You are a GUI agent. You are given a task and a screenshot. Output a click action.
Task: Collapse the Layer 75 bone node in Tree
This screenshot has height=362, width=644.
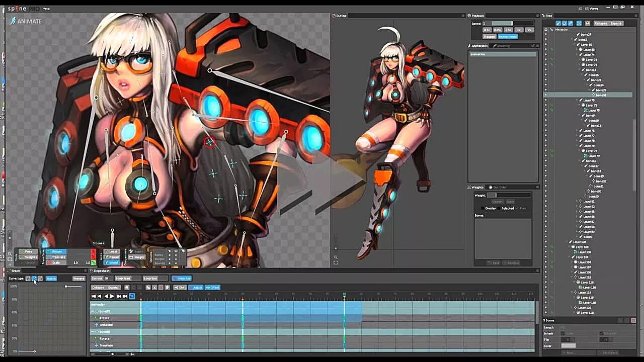coord(577,100)
